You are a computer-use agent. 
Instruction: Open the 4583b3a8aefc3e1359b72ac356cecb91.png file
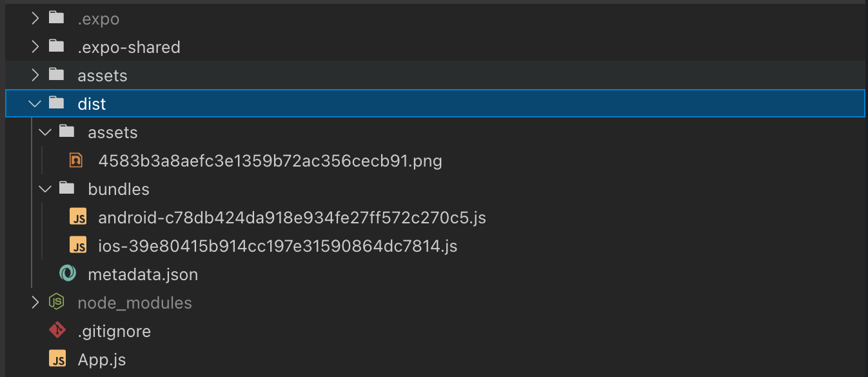270,161
